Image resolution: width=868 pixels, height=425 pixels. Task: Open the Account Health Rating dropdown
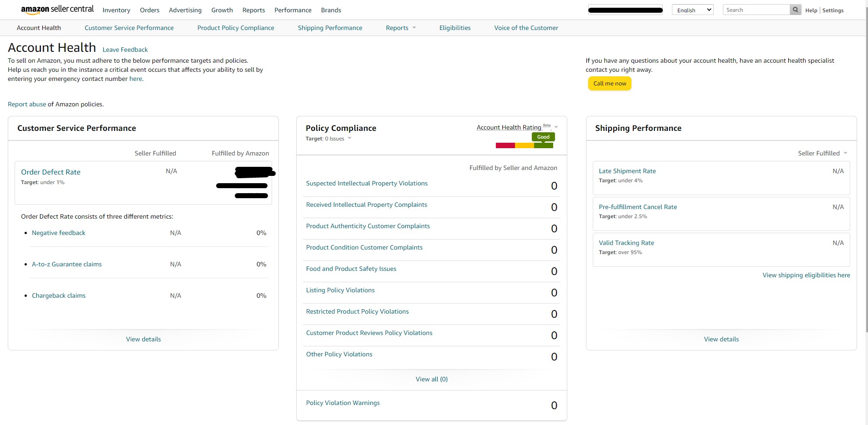click(556, 127)
